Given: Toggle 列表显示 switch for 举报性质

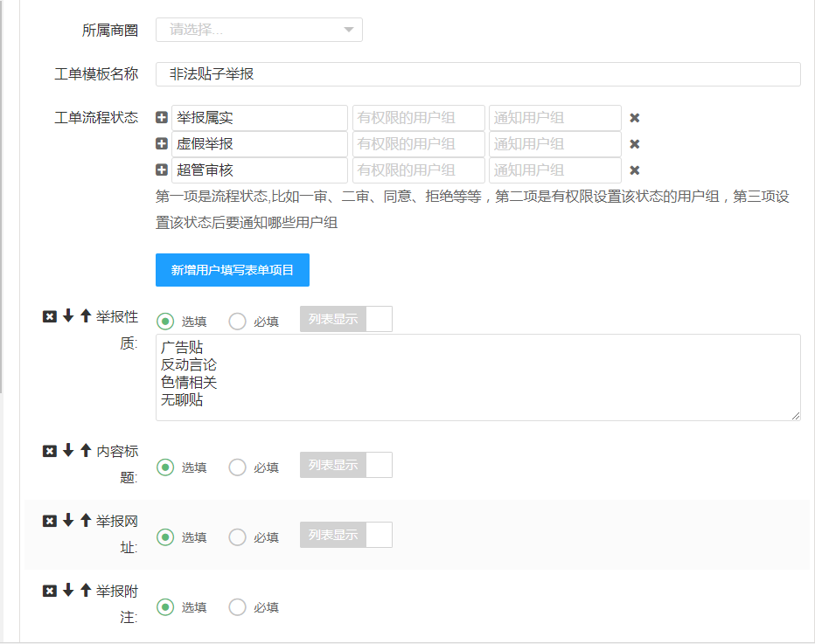Looking at the screenshot, I should (346, 320).
